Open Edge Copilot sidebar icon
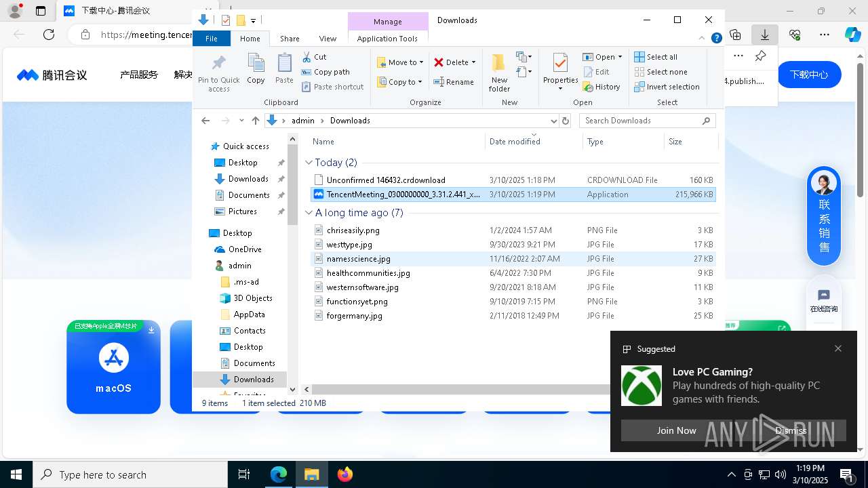Image resolution: width=868 pixels, height=488 pixels. [x=852, y=35]
